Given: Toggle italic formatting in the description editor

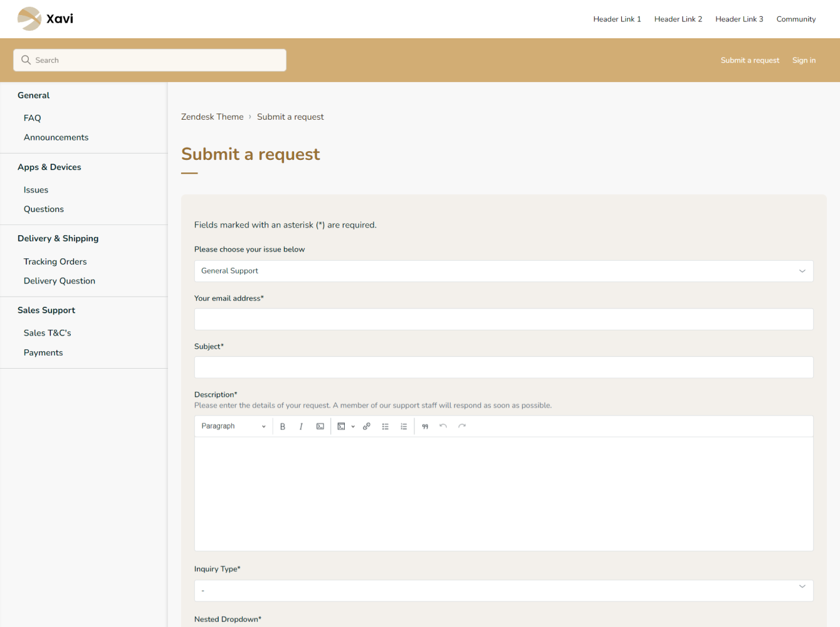Looking at the screenshot, I should [301, 426].
